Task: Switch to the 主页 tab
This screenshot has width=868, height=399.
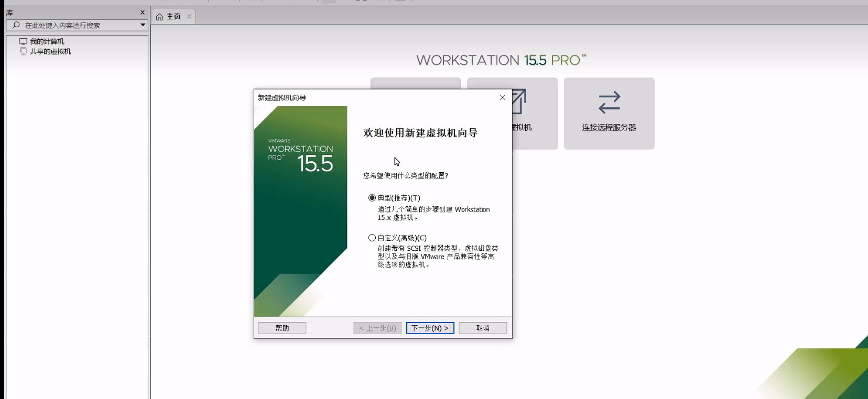Action: coord(173,17)
